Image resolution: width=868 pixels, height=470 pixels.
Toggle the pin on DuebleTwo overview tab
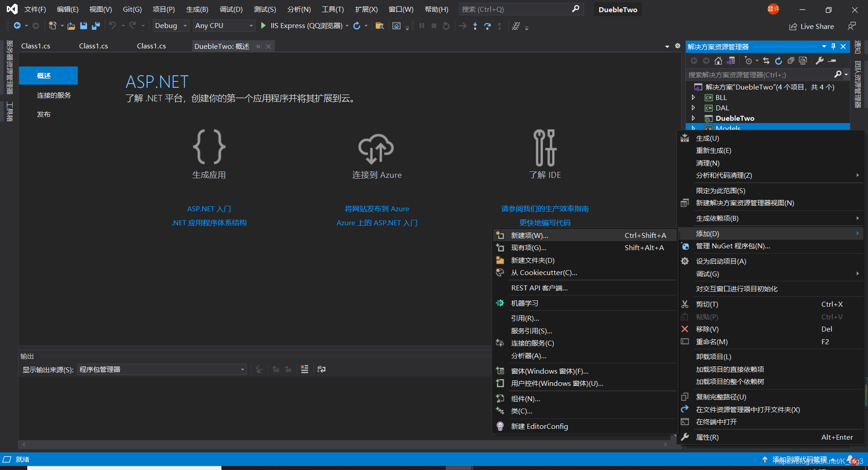[x=258, y=46]
